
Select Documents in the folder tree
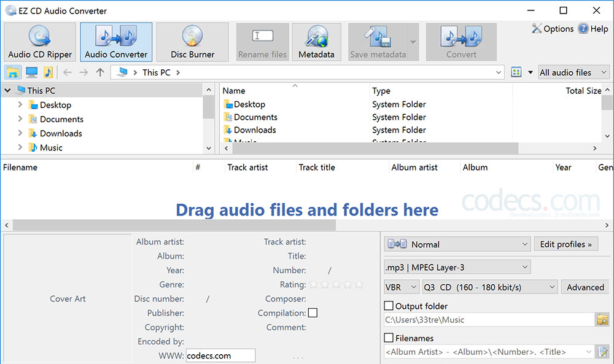point(61,119)
